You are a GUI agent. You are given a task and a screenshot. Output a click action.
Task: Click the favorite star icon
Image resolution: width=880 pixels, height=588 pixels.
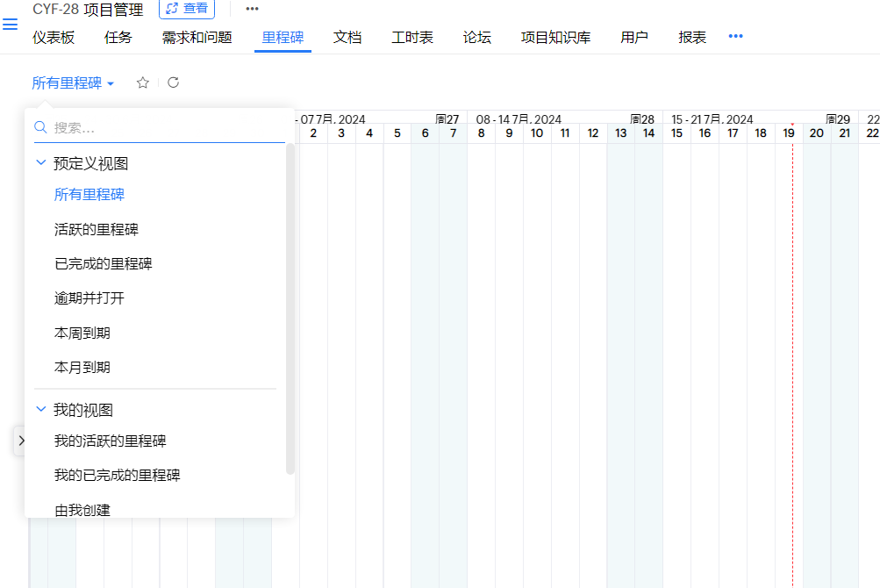coord(142,82)
